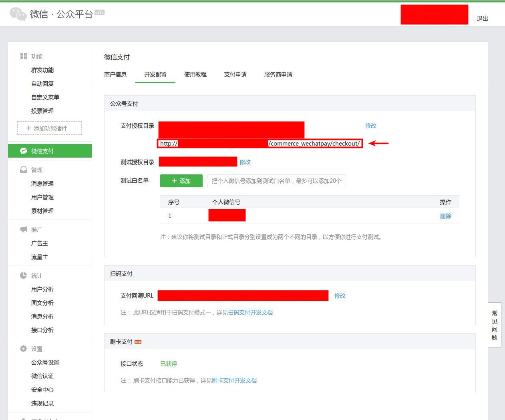
Task: Switch to the 使用教程 tab
Action: pos(195,74)
